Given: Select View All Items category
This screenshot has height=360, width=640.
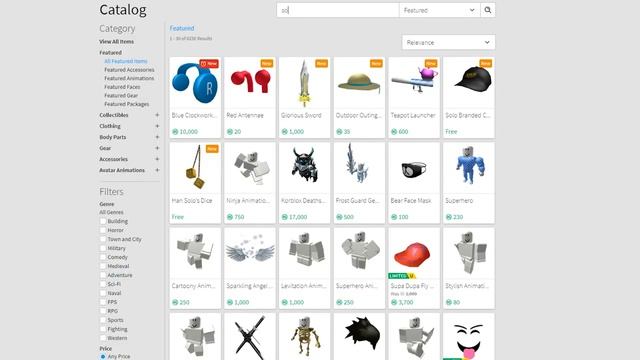Looking at the screenshot, I should click(116, 42).
